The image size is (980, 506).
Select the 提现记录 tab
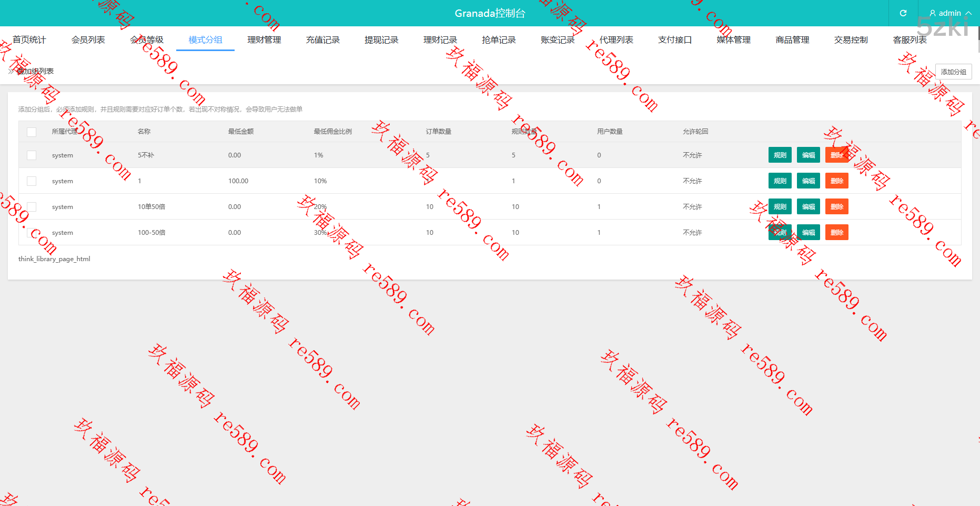[x=381, y=40]
